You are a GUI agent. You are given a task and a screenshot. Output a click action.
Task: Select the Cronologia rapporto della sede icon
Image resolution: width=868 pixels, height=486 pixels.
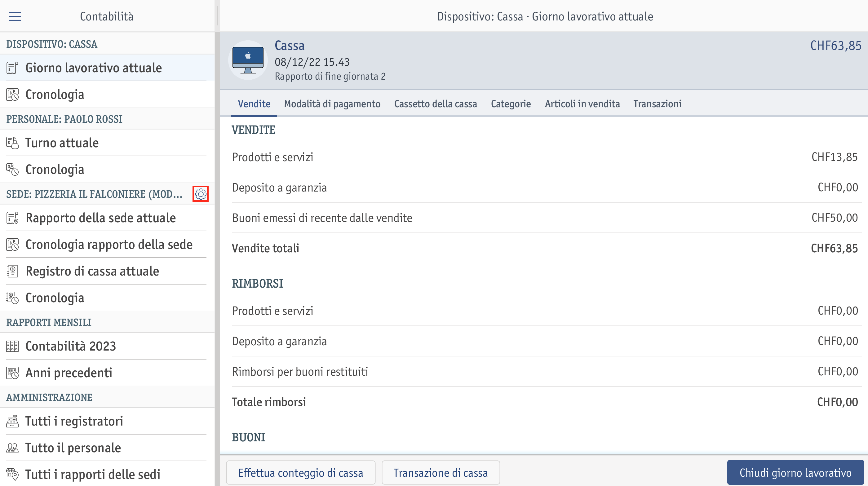[12, 245]
